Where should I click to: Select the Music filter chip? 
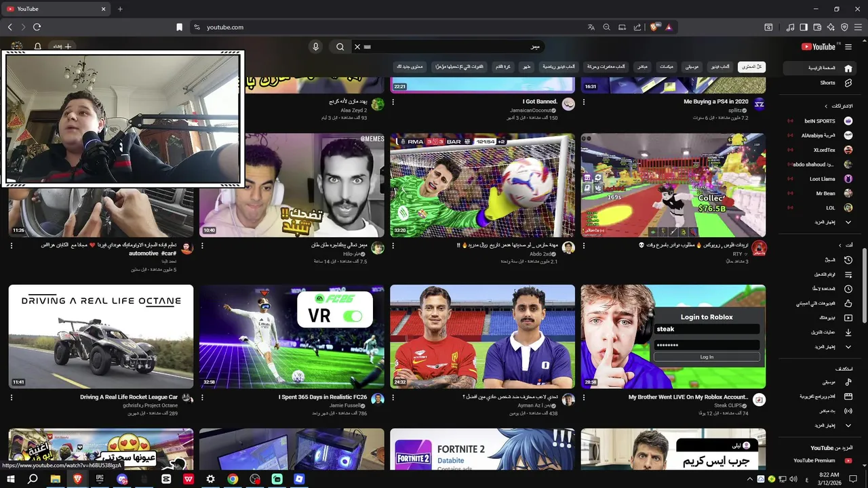pyautogui.click(x=692, y=66)
